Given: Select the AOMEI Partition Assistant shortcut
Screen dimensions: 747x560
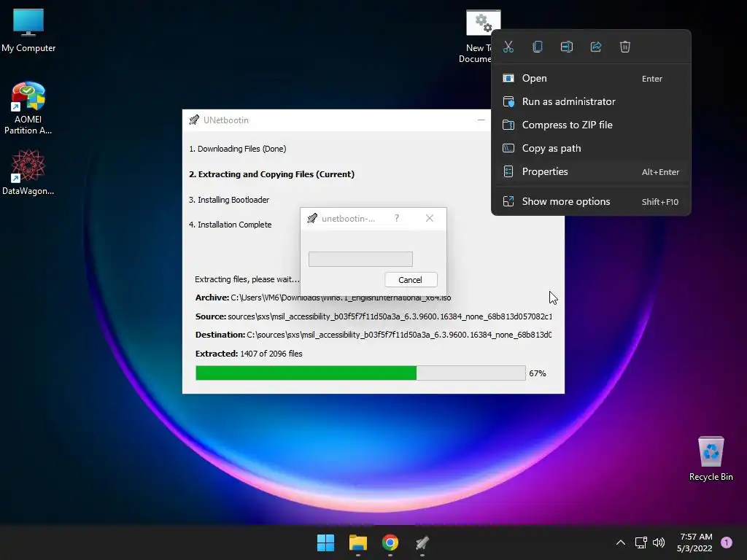Looking at the screenshot, I should 28,108.
